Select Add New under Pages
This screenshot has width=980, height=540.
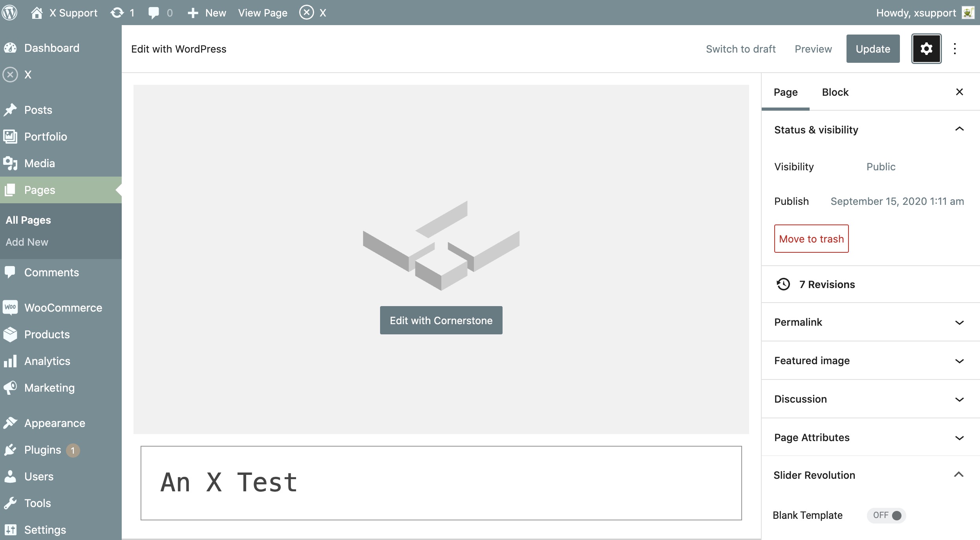click(x=27, y=242)
